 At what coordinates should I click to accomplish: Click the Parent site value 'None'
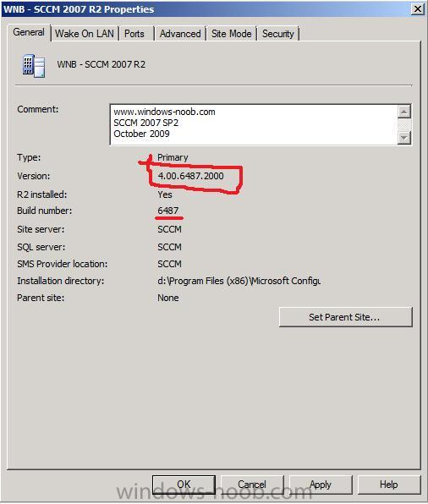(x=168, y=298)
